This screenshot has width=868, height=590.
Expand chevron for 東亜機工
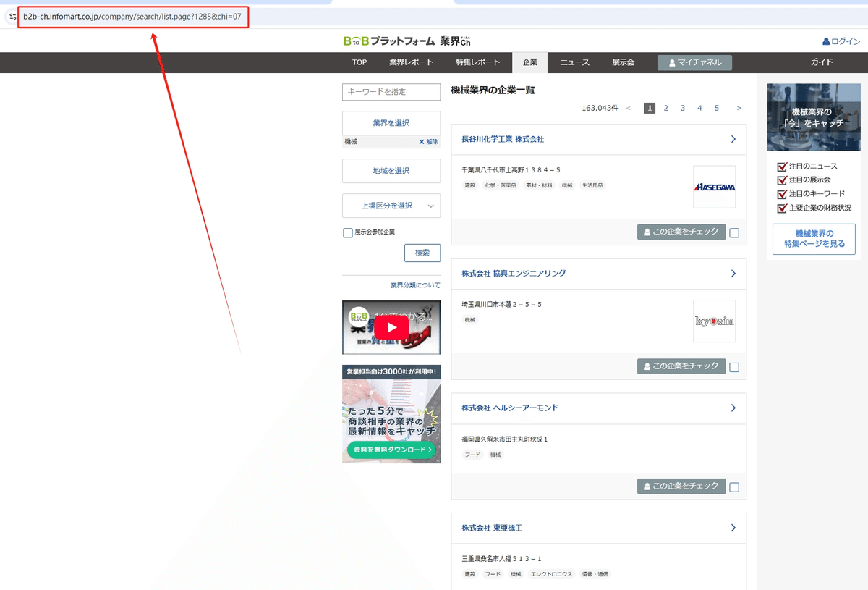pyautogui.click(x=733, y=528)
